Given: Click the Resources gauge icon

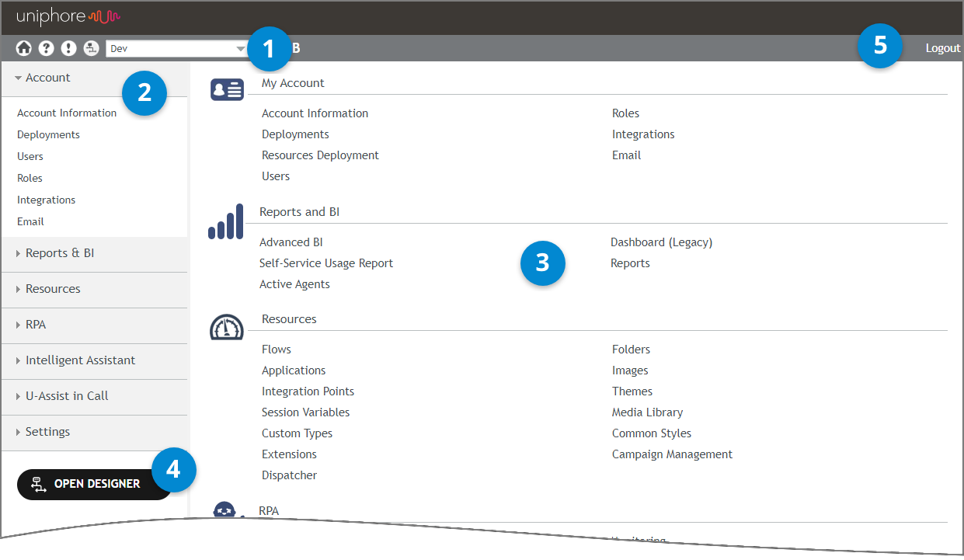Looking at the screenshot, I should pos(227,327).
